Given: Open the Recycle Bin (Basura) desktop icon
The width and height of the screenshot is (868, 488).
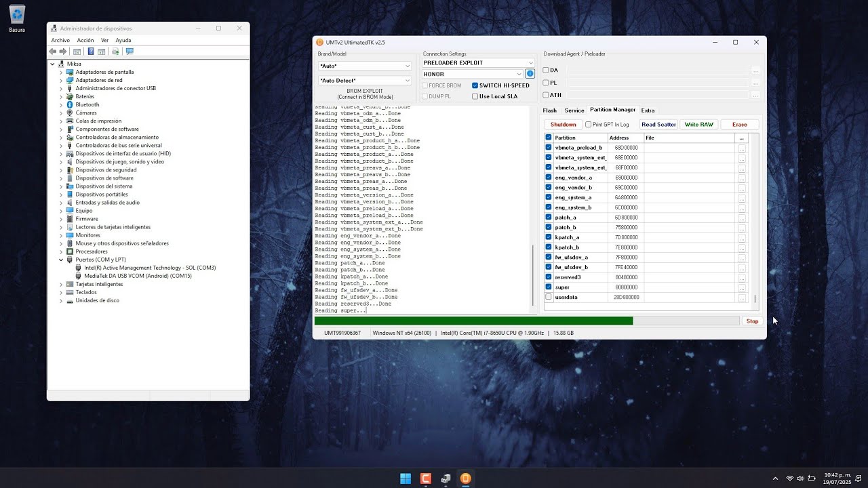Looking at the screenshot, I should pyautogui.click(x=17, y=18).
